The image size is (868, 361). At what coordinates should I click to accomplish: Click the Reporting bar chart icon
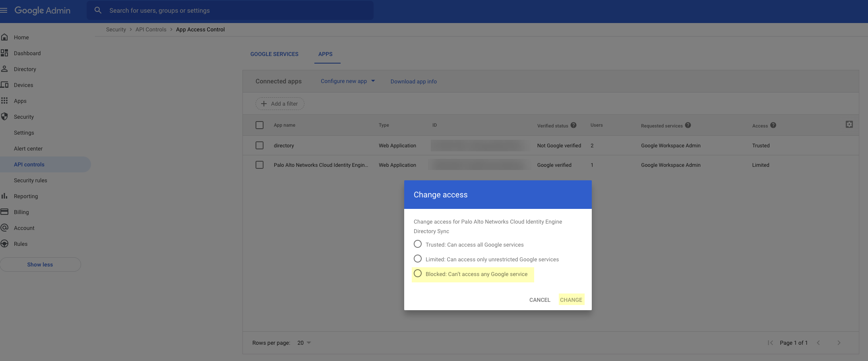(x=5, y=196)
